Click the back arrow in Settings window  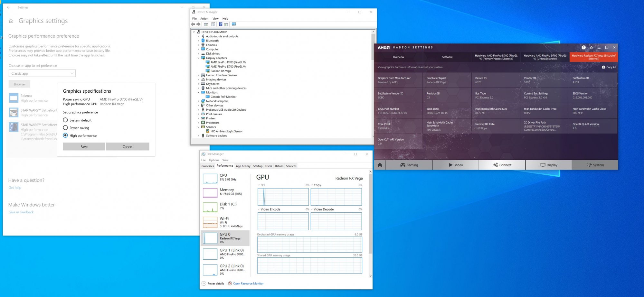pyautogui.click(x=8, y=7)
